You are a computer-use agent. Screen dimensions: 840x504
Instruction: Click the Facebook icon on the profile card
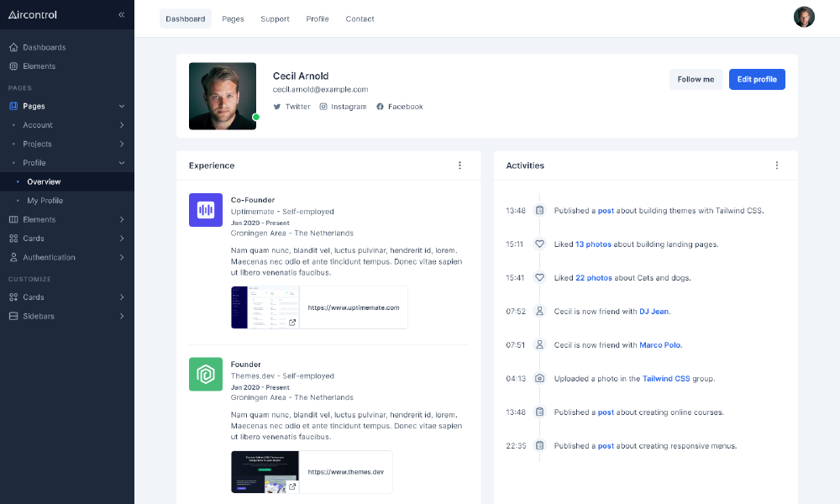click(x=381, y=107)
